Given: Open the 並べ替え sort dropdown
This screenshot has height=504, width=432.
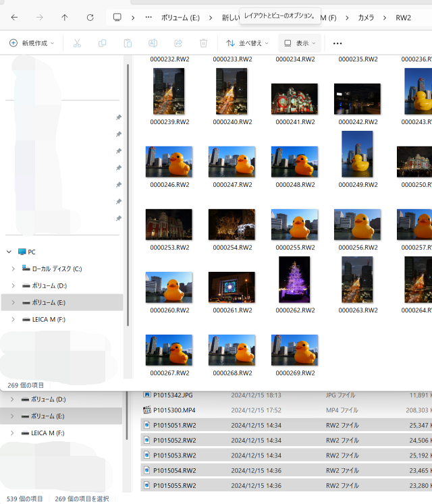Looking at the screenshot, I should click(x=247, y=43).
